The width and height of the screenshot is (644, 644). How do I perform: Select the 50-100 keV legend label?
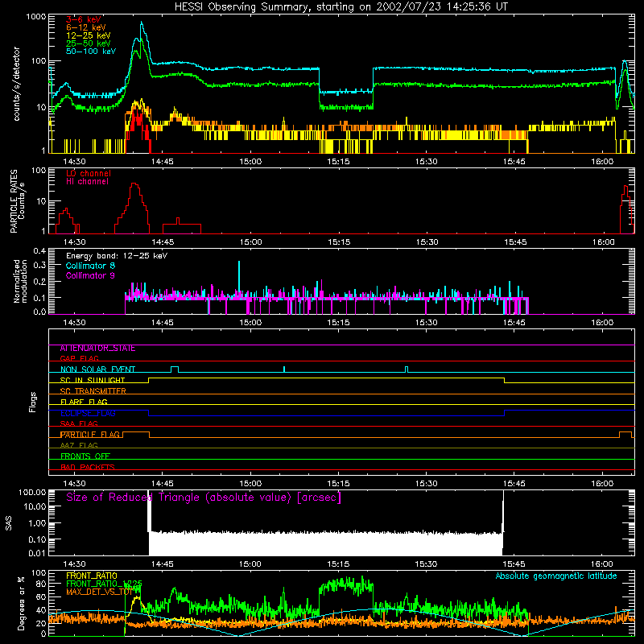pos(91,52)
